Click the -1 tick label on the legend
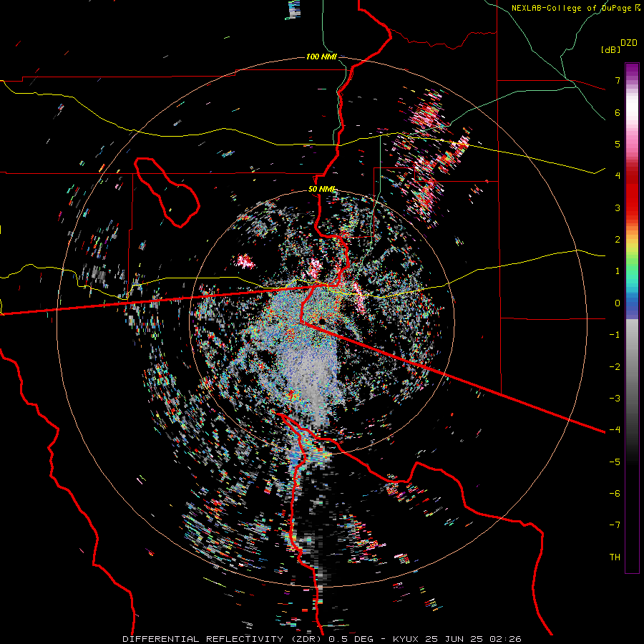The width and height of the screenshot is (644, 644). 615,335
